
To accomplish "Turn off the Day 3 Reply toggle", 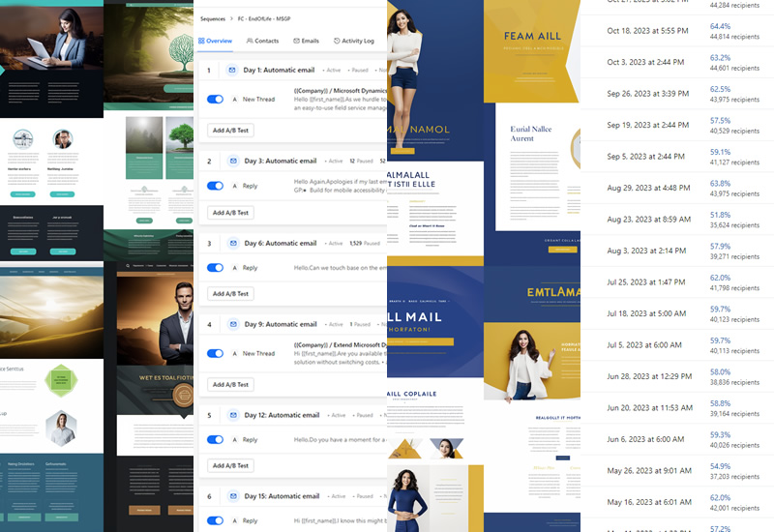I will click(215, 186).
